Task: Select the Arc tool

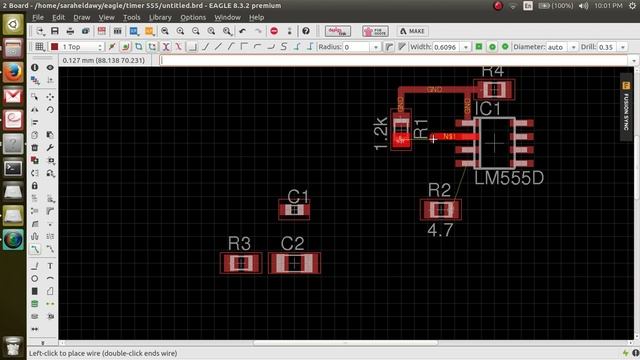Action: [x=50, y=278]
